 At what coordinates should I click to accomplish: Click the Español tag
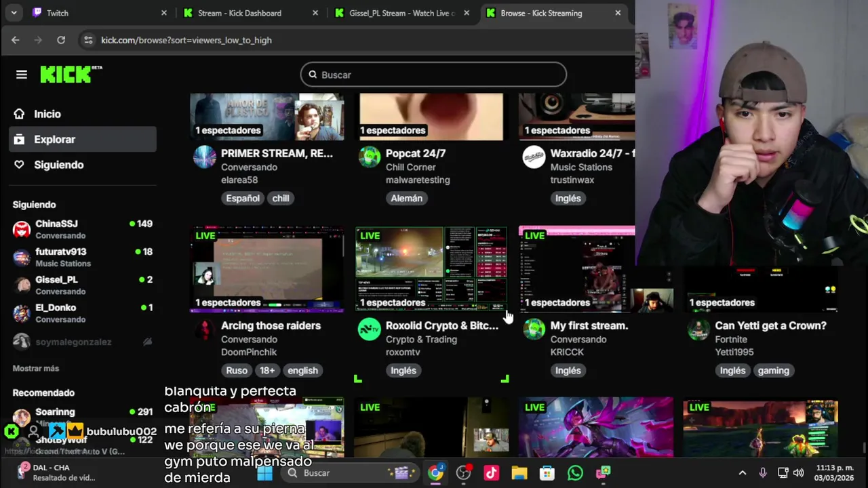(243, 198)
